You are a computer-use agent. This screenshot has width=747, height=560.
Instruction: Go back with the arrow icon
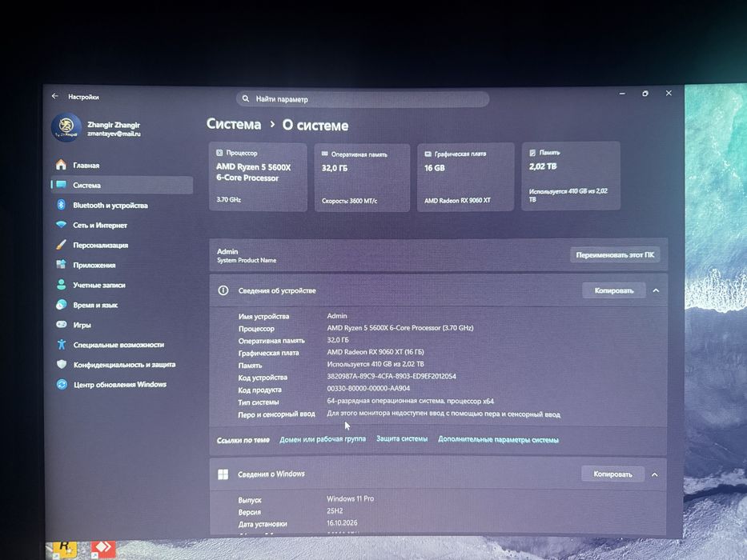click(54, 96)
